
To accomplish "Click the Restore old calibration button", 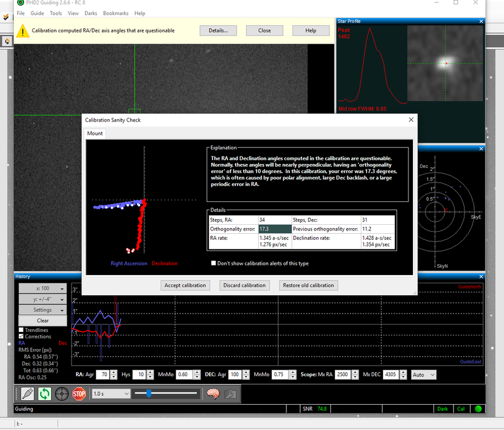I will pos(309,285).
